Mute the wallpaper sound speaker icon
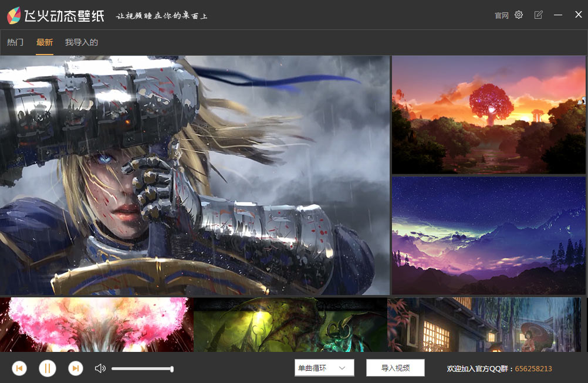The height and width of the screenshot is (383, 588). click(100, 368)
